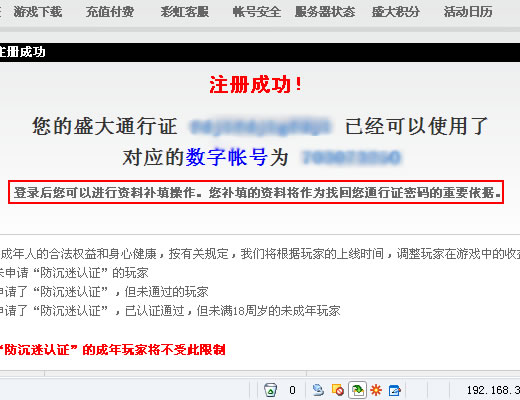This screenshot has width=520, height=400.
Task: Go to 彩虹客服 customer service
Action: [184, 12]
